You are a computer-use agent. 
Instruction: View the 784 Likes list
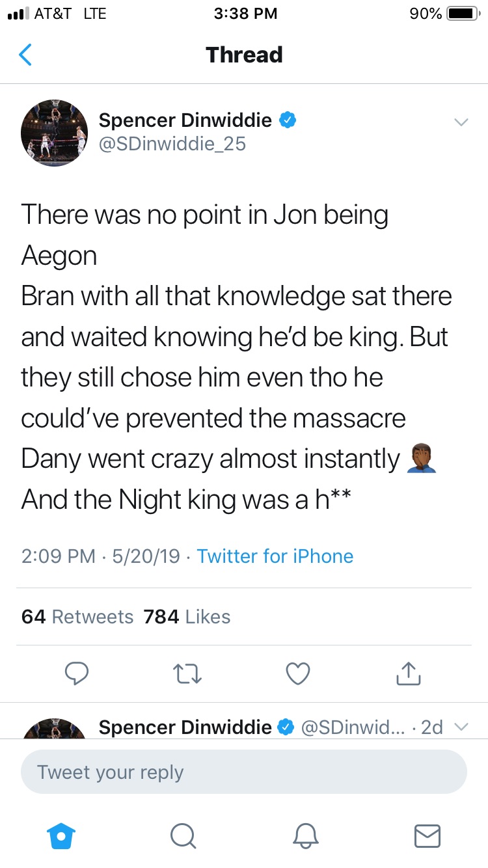pos(187,616)
